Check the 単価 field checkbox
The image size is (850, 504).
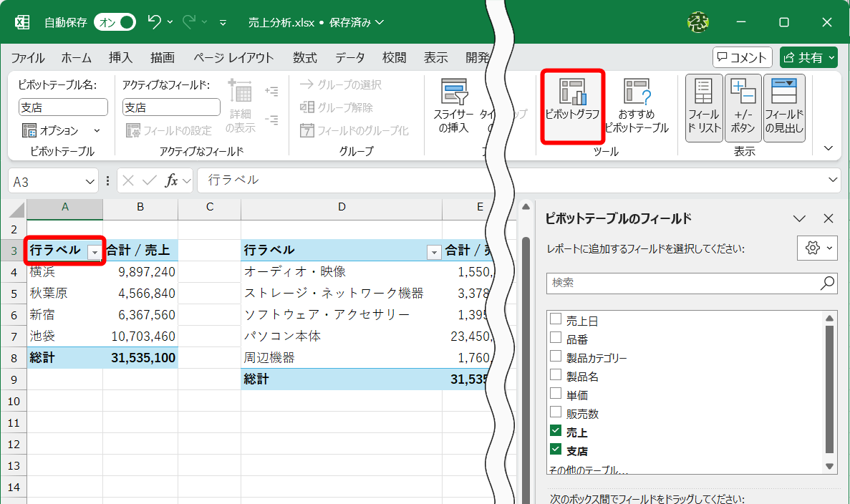(556, 394)
